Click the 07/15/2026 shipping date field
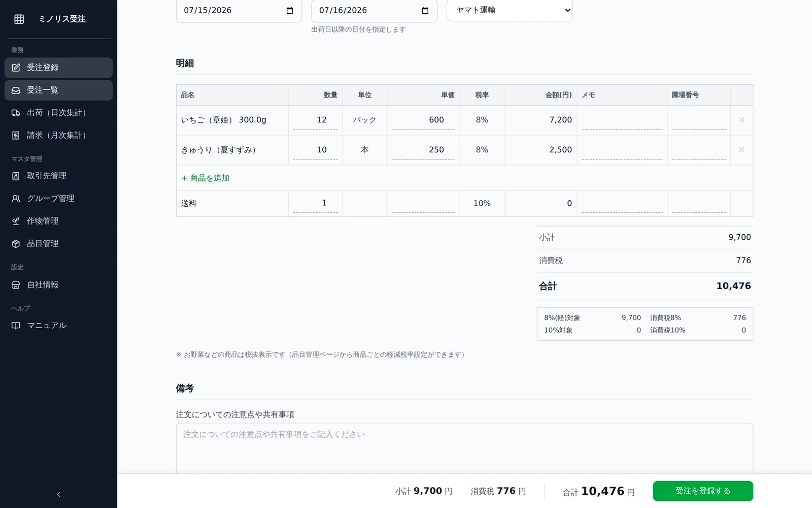 click(x=239, y=11)
